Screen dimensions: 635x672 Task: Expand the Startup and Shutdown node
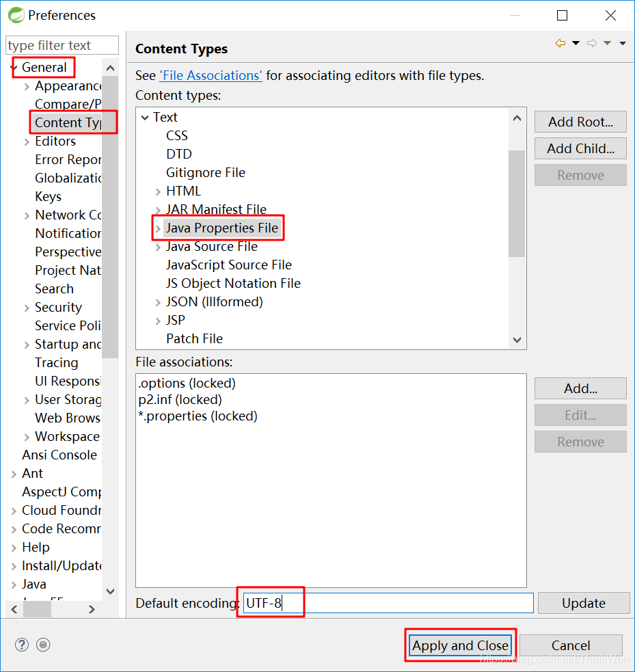[x=27, y=345]
